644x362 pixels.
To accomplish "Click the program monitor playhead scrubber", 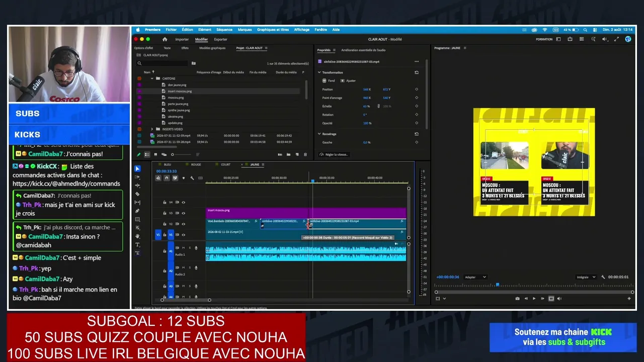I will (498, 285).
